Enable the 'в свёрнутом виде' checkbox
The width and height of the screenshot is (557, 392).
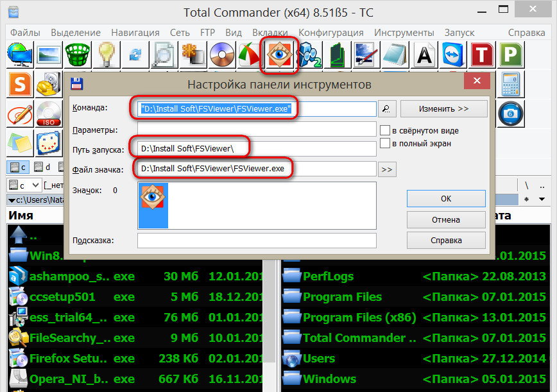point(385,130)
